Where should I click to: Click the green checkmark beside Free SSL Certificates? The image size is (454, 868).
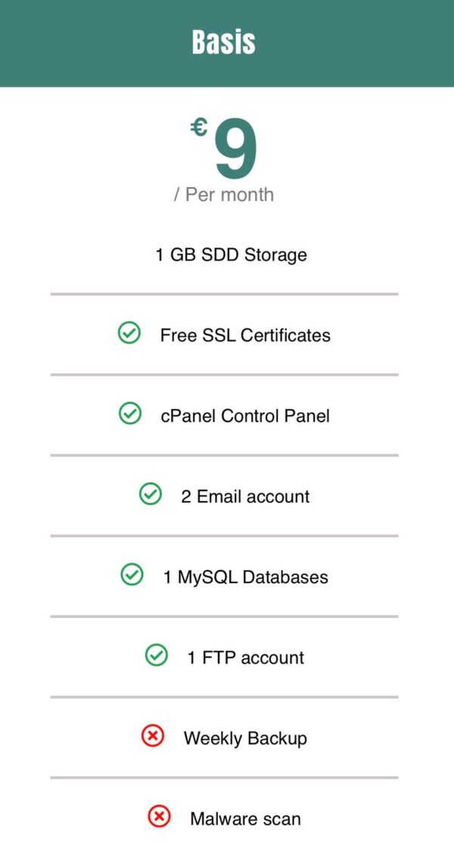pyautogui.click(x=129, y=333)
